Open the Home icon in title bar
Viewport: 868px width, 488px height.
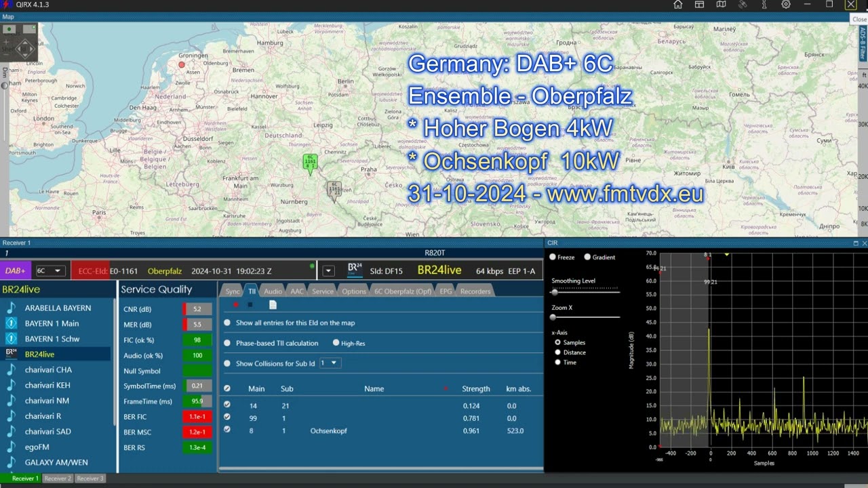click(x=677, y=5)
